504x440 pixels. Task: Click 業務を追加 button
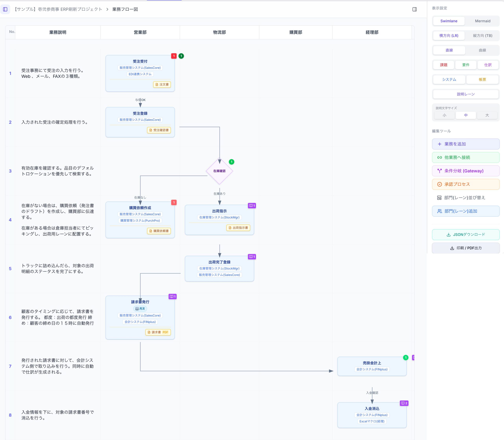[465, 144]
